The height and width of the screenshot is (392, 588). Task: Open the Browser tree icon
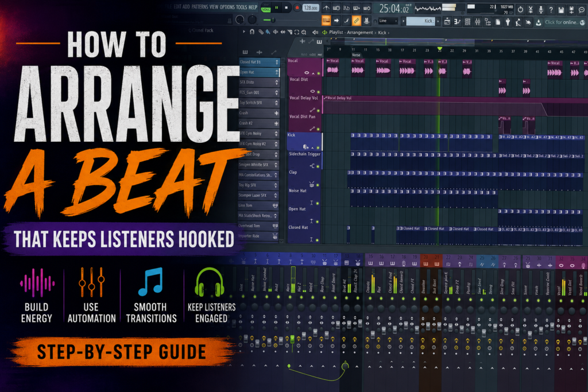[488, 22]
